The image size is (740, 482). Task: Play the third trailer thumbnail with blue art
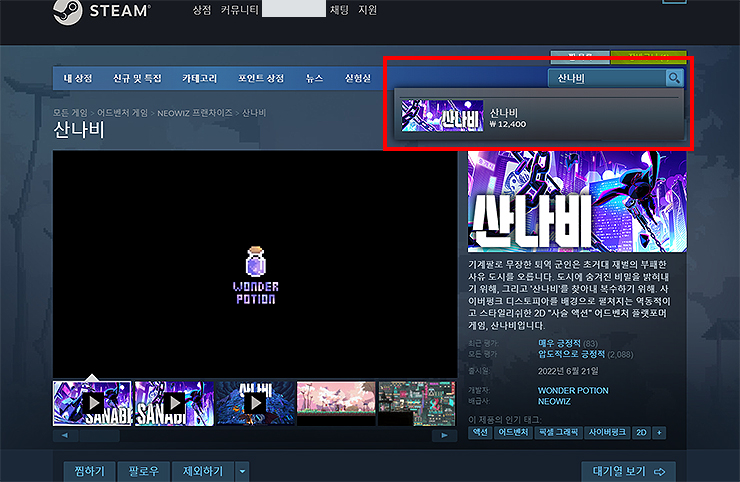255,404
